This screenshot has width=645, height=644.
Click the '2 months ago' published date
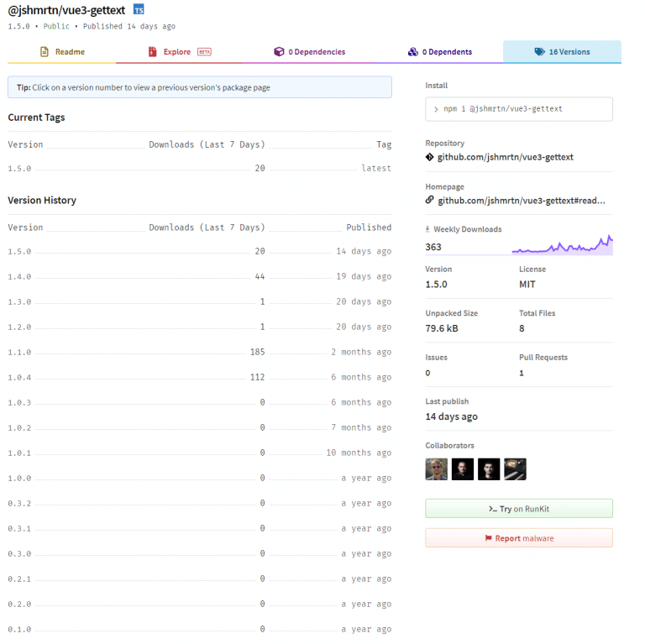tap(361, 352)
